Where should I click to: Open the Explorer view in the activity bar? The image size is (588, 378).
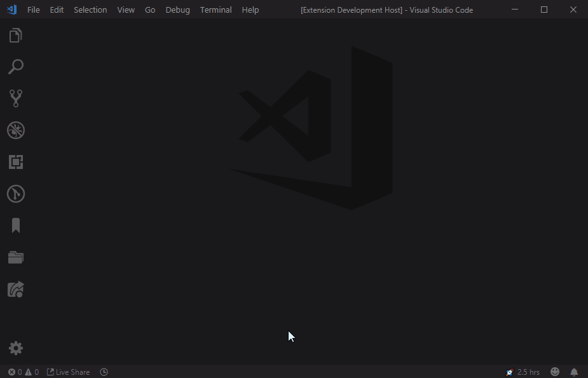[x=16, y=35]
